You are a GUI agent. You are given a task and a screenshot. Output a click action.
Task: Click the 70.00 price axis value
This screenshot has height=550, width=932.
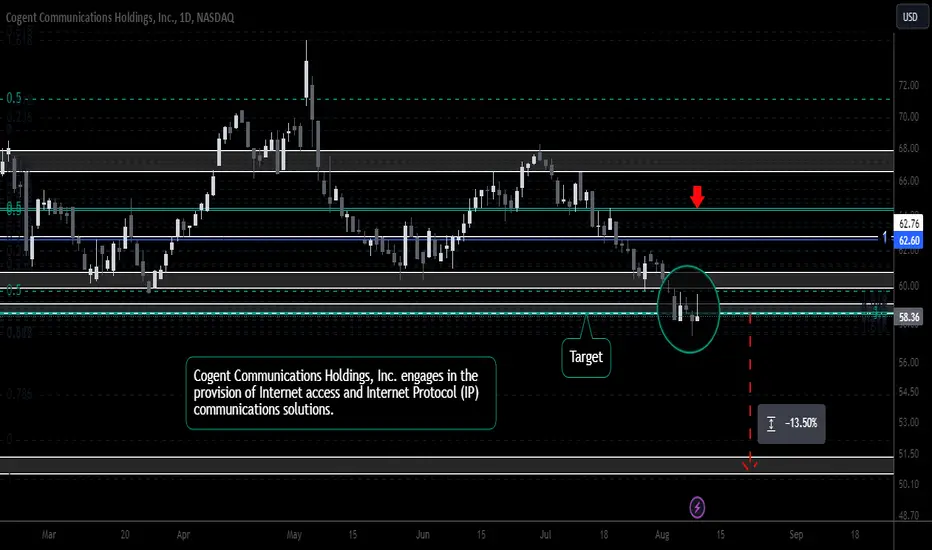click(x=908, y=117)
